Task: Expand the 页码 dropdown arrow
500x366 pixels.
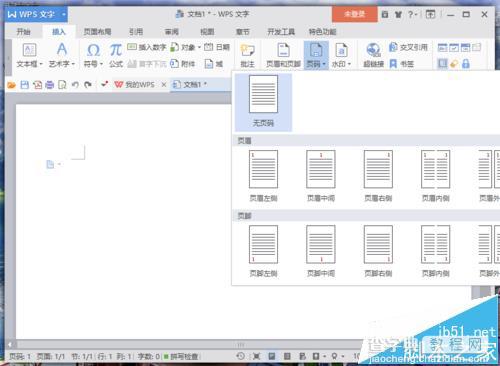Action: coord(324,64)
